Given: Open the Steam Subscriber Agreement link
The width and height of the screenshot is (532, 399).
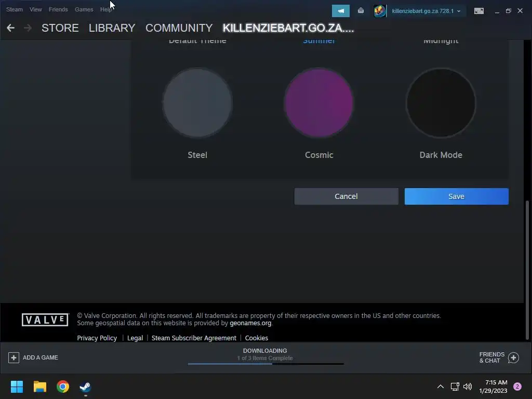Looking at the screenshot, I should click(x=194, y=338).
